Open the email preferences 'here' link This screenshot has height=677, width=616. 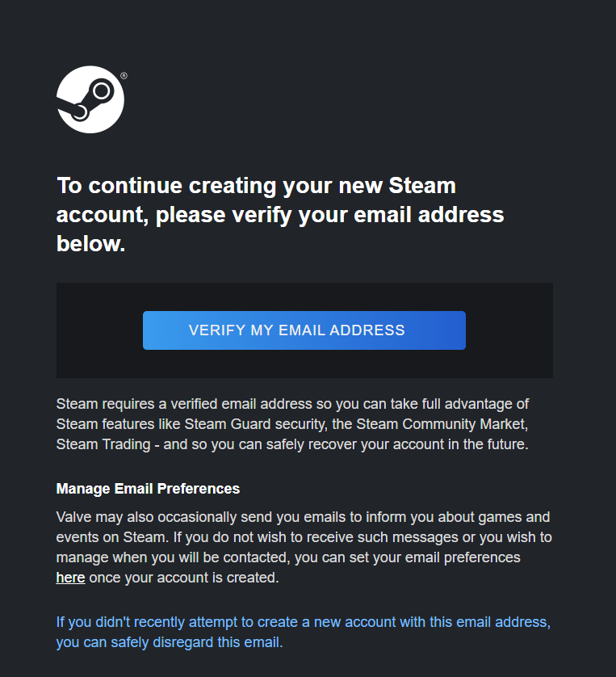coord(70,577)
